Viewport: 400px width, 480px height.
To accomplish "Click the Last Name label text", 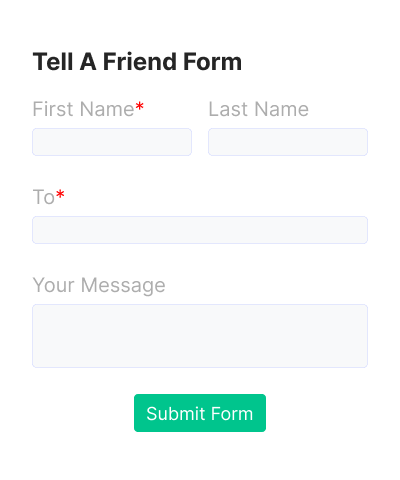I will [259, 109].
